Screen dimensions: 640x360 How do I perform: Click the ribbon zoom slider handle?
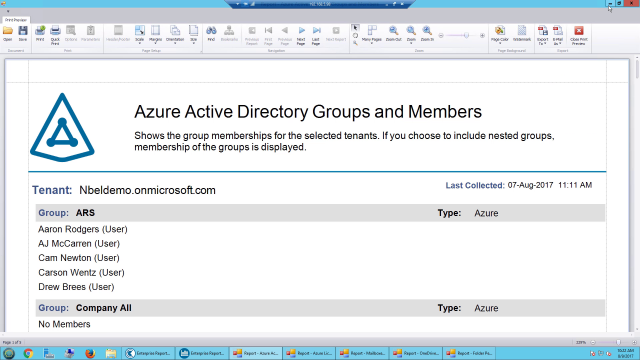point(466,36)
